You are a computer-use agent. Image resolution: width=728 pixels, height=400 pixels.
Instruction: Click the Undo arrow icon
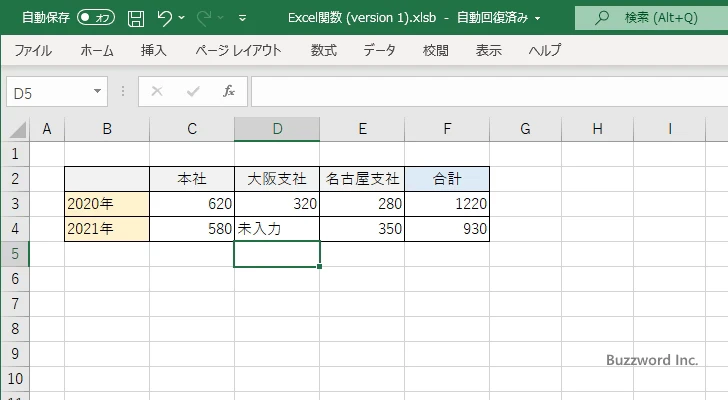click(x=164, y=18)
